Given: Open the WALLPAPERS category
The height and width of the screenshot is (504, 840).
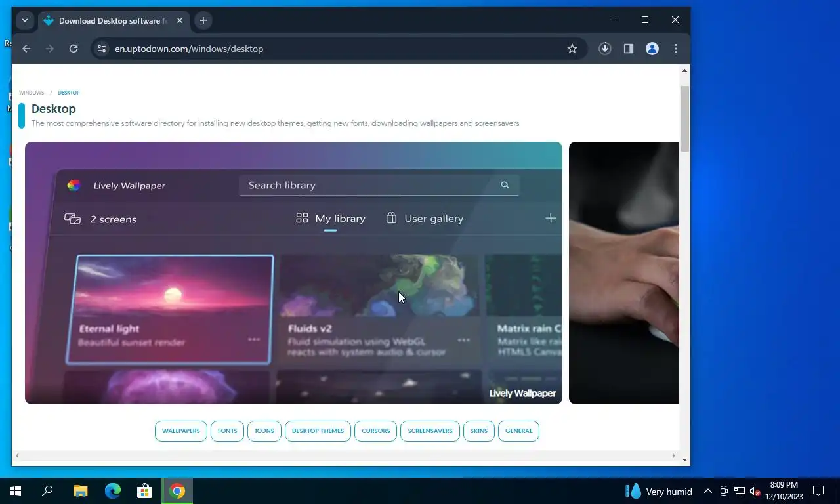Looking at the screenshot, I should click(x=181, y=431).
